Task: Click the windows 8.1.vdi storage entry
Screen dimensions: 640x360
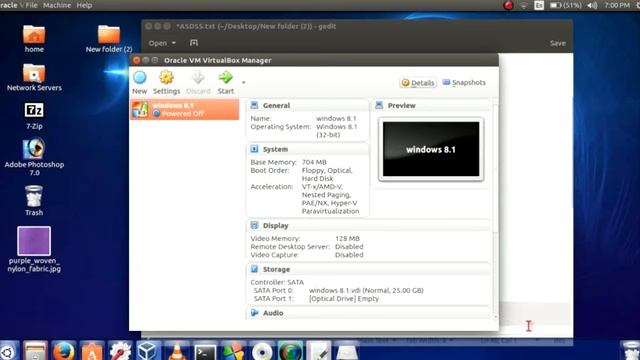Action: [366, 290]
